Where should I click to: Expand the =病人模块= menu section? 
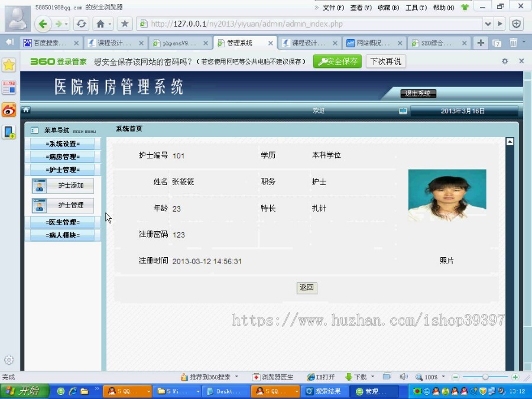[x=63, y=235]
